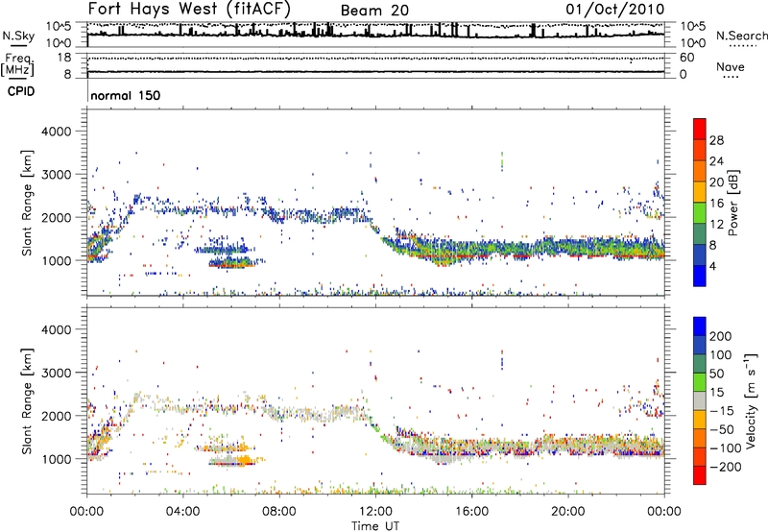Click '3000' tick on the power panel

tap(56, 175)
